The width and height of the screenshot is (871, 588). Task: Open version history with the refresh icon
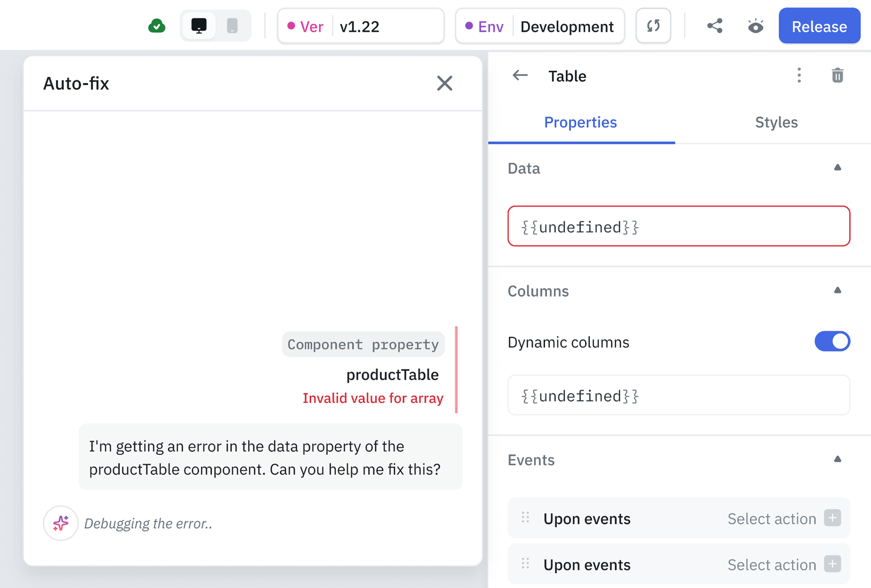[653, 26]
